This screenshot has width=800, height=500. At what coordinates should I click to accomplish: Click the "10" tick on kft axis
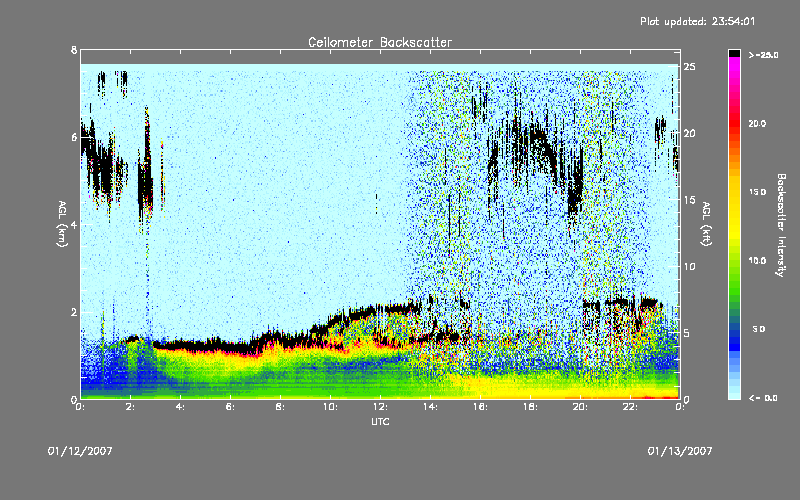[689, 266]
